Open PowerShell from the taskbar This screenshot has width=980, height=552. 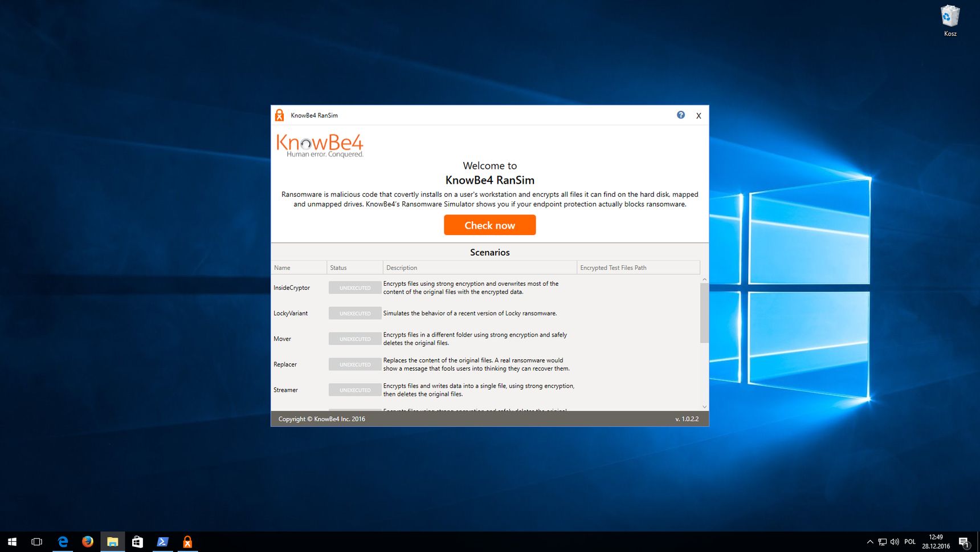pos(162,542)
